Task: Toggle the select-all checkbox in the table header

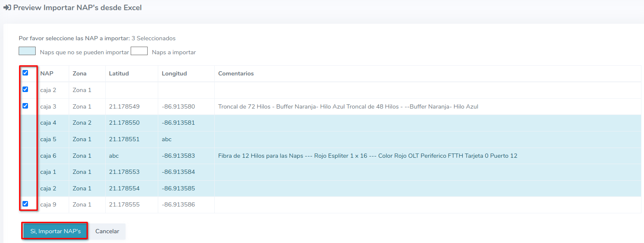Action: point(25,73)
